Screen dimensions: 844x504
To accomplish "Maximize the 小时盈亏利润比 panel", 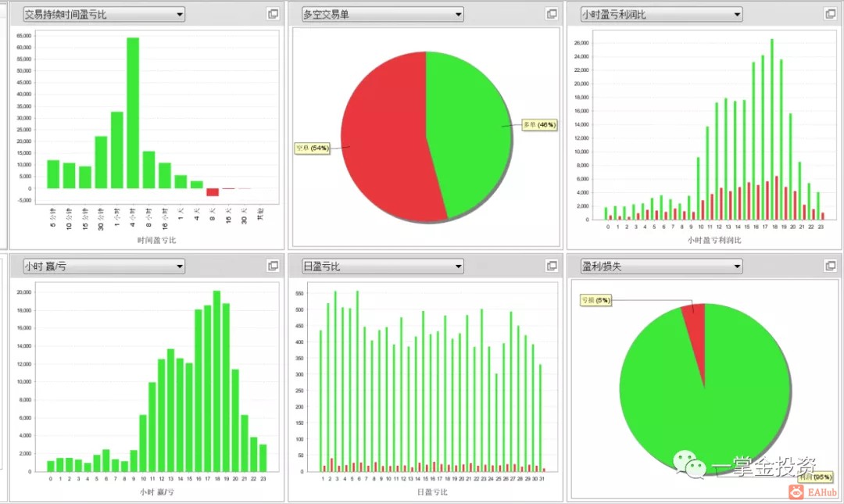I will (x=831, y=14).
